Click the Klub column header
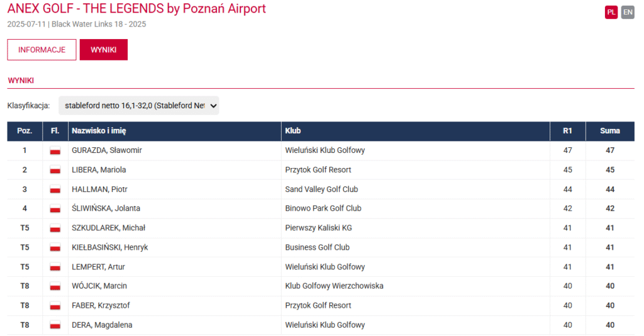Image resolution: width=644 pixels, height=336 pixels. 293,131
